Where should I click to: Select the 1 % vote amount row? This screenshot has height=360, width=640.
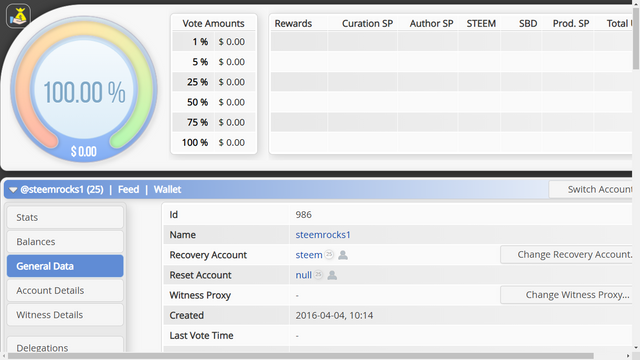pyautogui.click(x=214, y=42)
